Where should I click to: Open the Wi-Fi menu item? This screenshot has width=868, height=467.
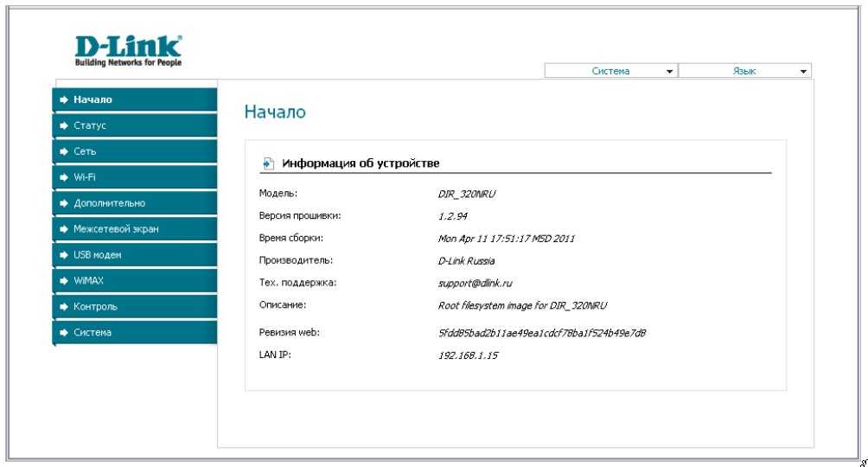click(x=135, y=177)
